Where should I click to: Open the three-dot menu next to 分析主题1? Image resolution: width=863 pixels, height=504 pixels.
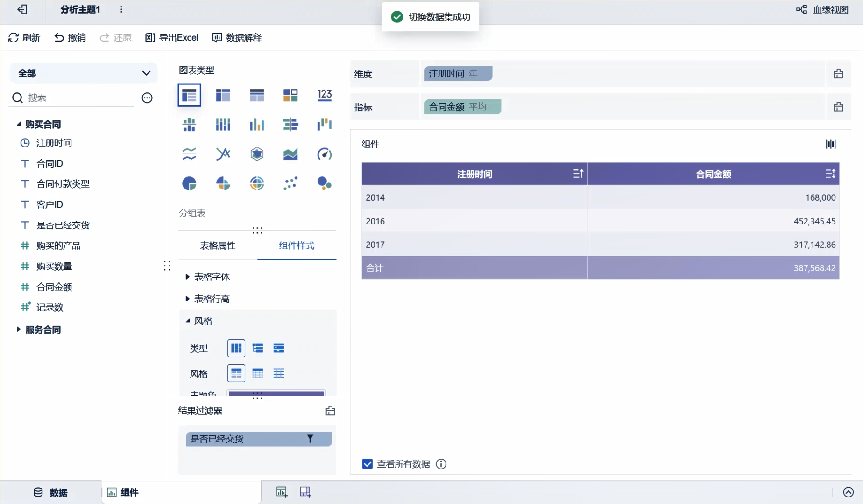click(x=121, y=9)
